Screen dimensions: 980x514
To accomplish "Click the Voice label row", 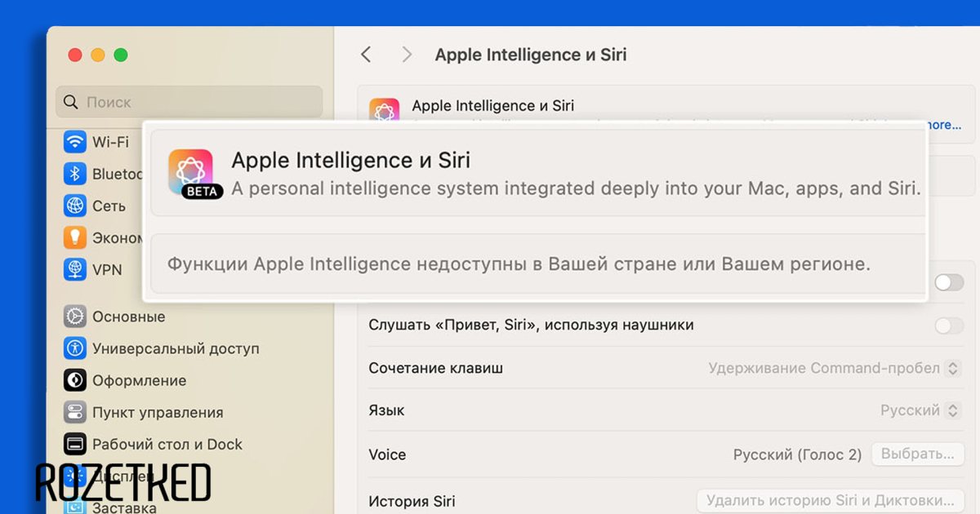I will point(387,454).
